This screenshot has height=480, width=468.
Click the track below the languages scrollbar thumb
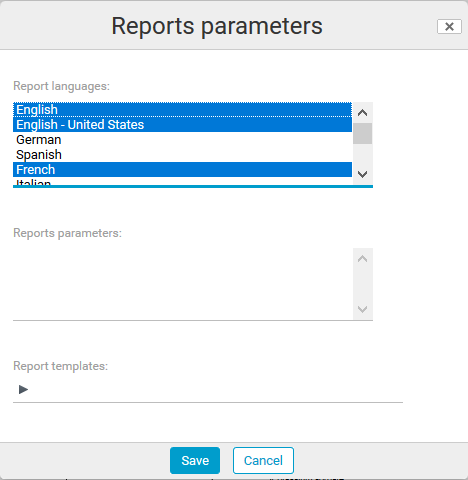click(x=362, y=154)
